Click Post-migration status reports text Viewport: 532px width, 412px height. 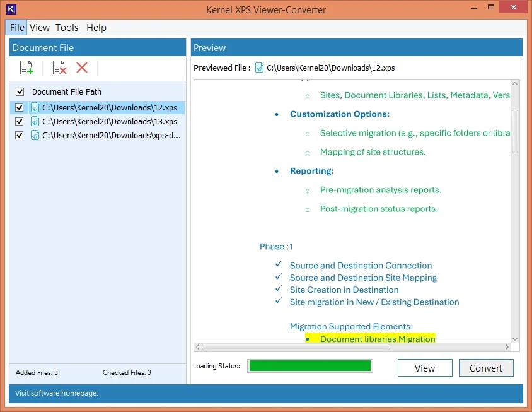coord(379,209)
